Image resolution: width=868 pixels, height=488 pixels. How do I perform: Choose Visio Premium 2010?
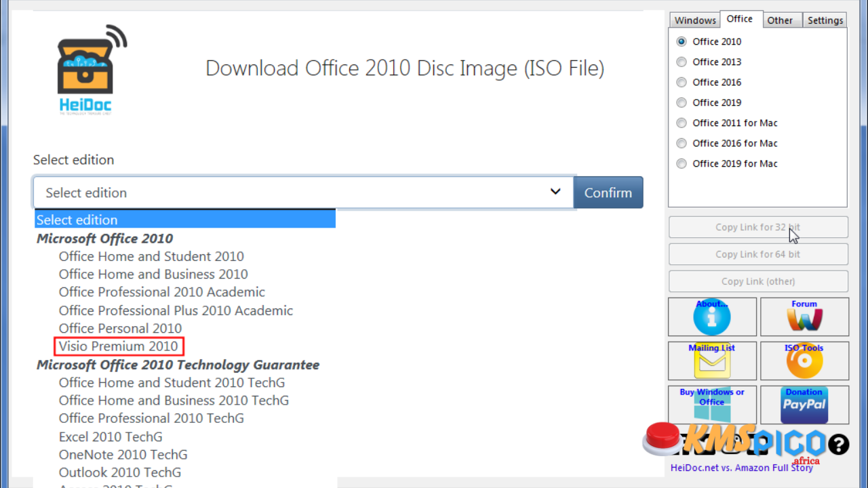click(x=119, y=346)
